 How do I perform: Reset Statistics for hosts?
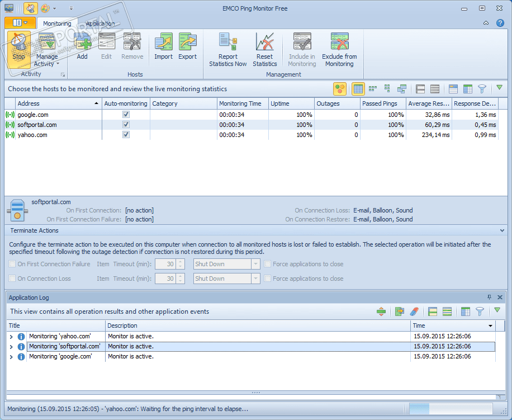tap(265, 50)
